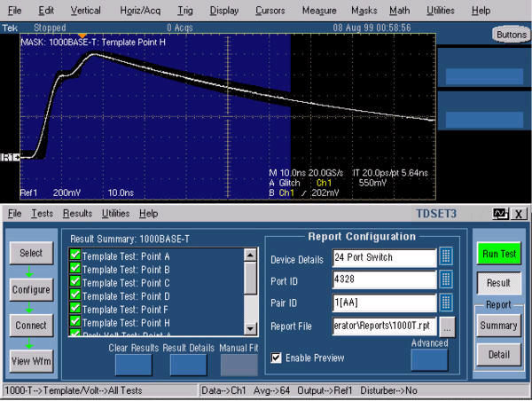Click the Select step button
The width and height of the screenshot is (532, 401).
tap(31, 253)
